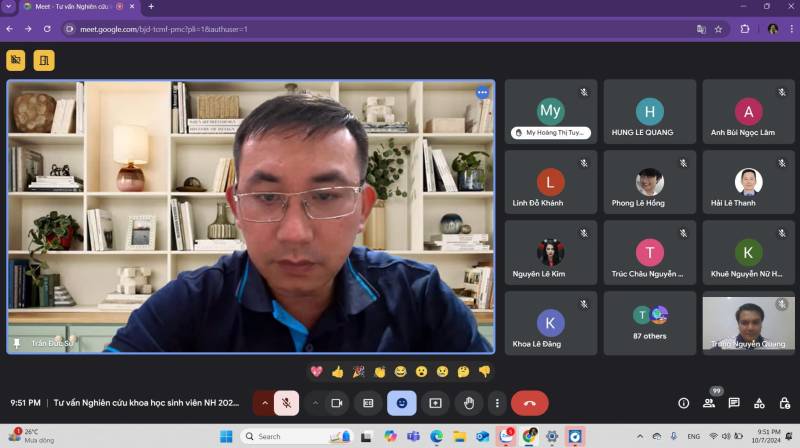Click the Present now screen share icon
Screen dimensions: 800x448
435,403
